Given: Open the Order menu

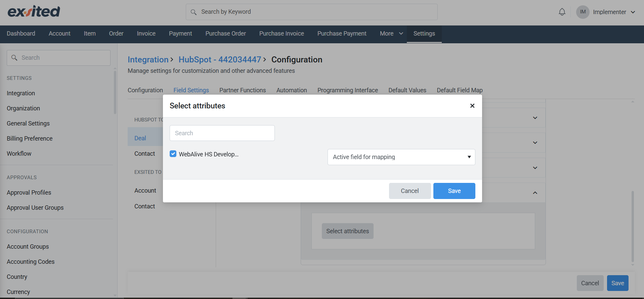Looking at the screenshot, I should coord(116,34).
